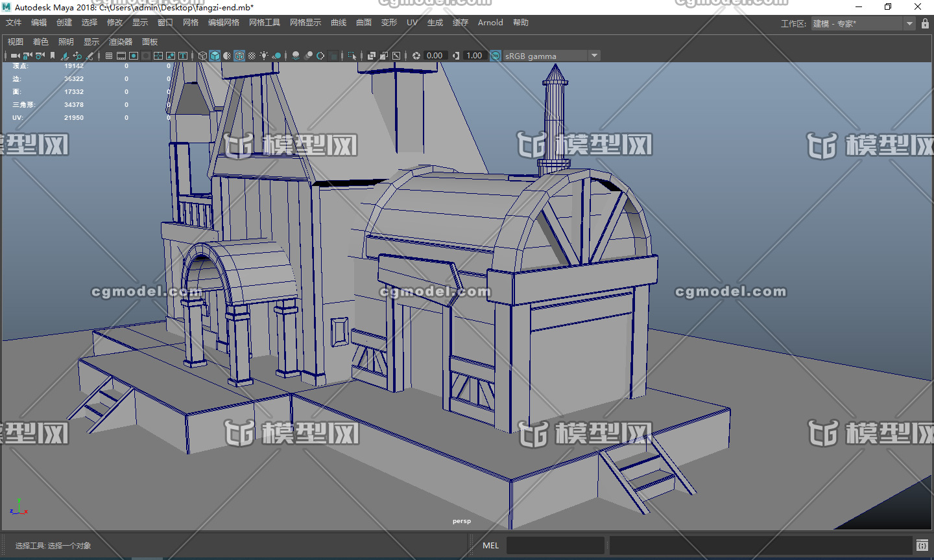Open the 修改 menu

point(115,23)
